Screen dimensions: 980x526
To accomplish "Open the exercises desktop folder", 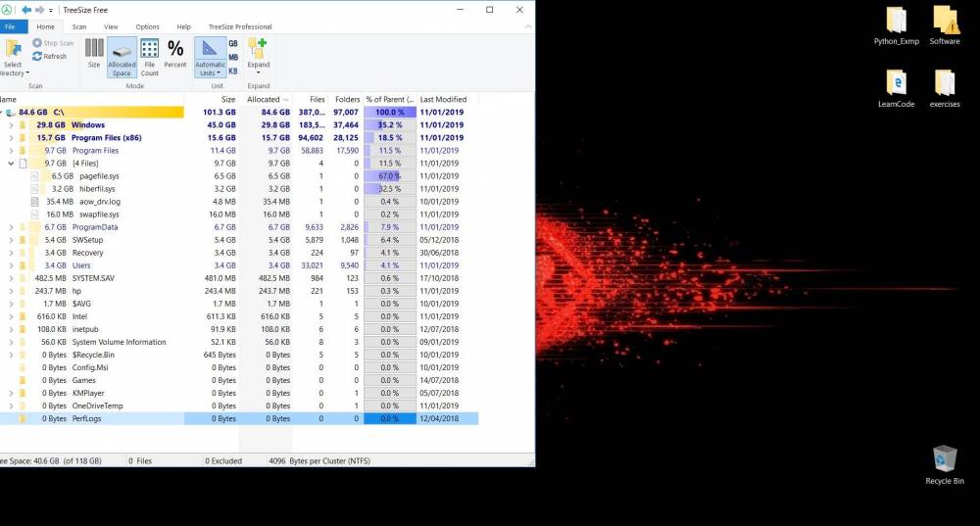I will pyautogui.click(x=945, y=89).
